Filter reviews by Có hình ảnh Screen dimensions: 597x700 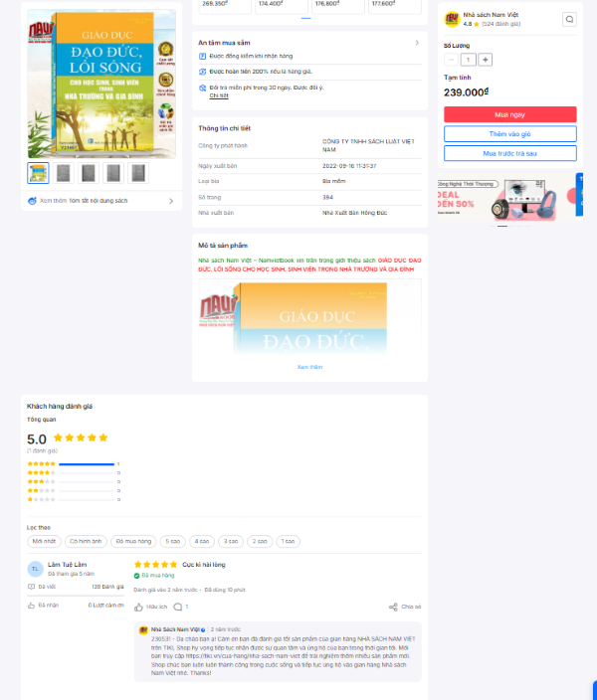[x=86, y=541]
